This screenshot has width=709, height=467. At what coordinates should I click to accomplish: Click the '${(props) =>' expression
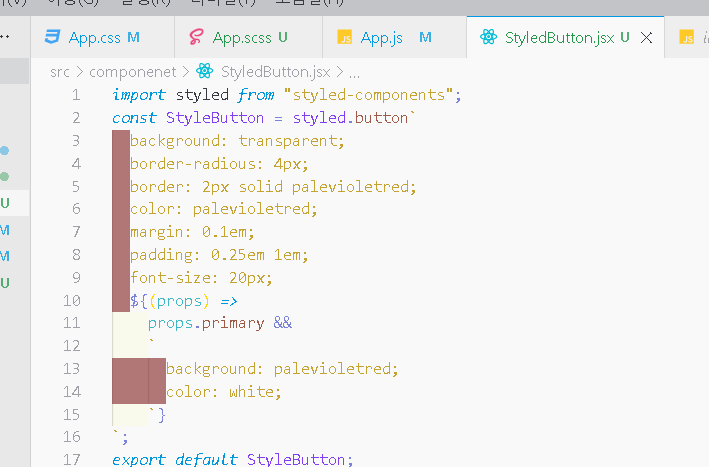[x=184, y=301]
